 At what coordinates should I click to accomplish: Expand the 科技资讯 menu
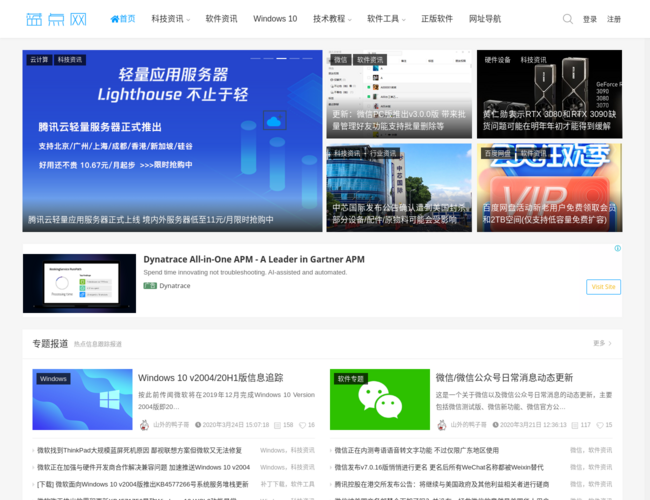[x=170, y=19]
